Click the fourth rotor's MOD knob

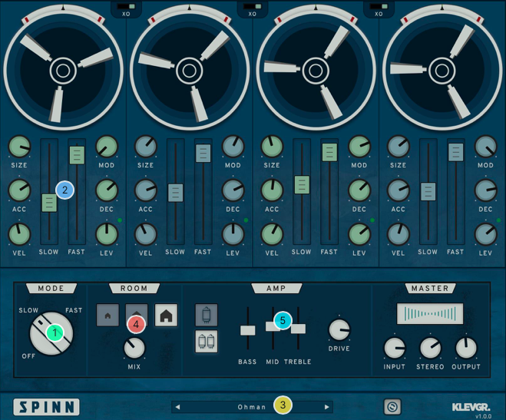[486, 147]
